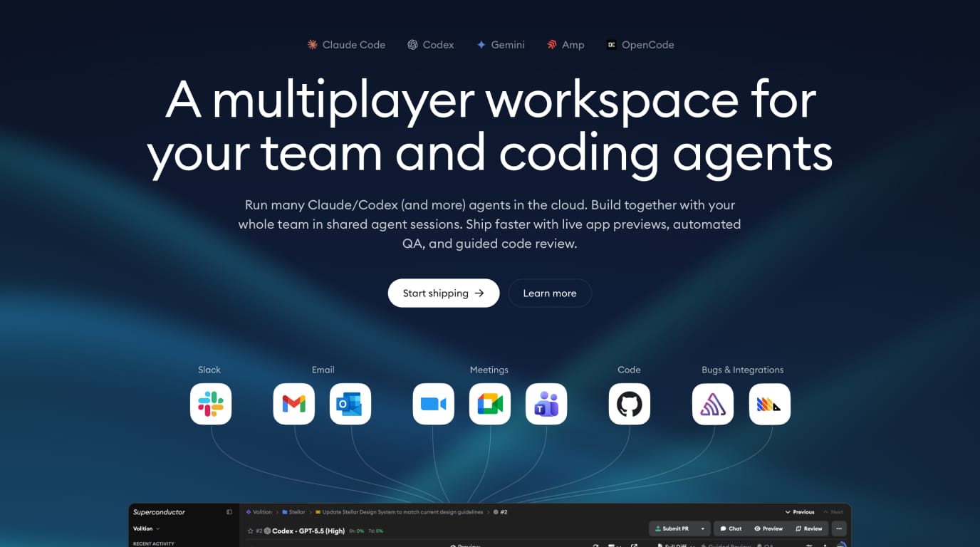Click the Stellar breadcrumb
The image size is (980, 547).
[293, 512]
